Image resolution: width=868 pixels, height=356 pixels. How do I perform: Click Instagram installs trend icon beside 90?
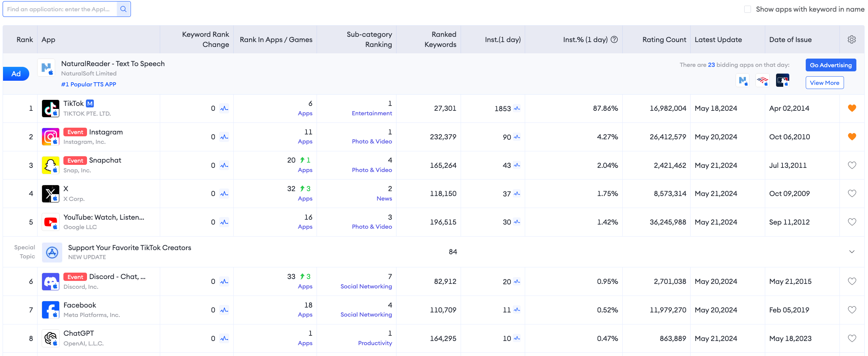[x=517, y=137]
